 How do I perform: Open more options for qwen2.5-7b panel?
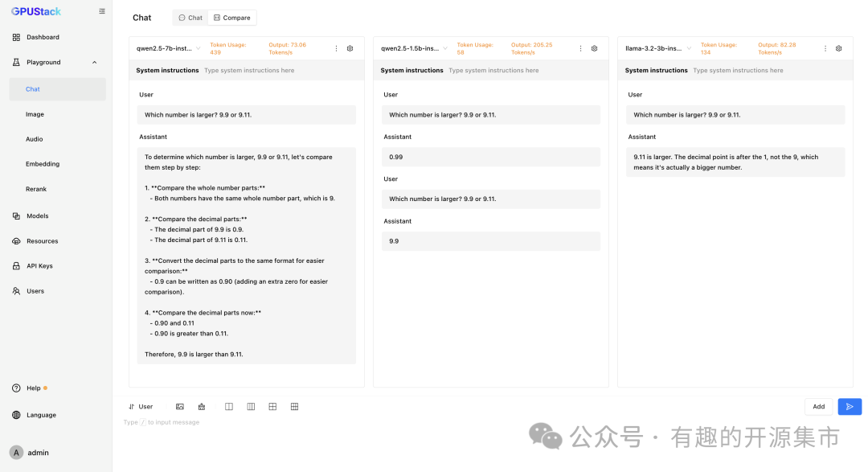336,48
